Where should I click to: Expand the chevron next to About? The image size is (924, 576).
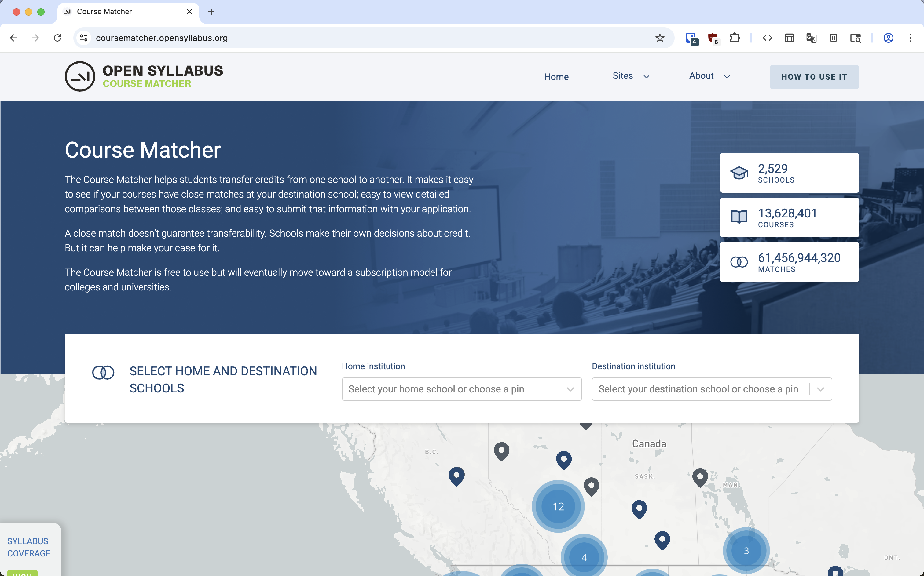click(727, 77)
